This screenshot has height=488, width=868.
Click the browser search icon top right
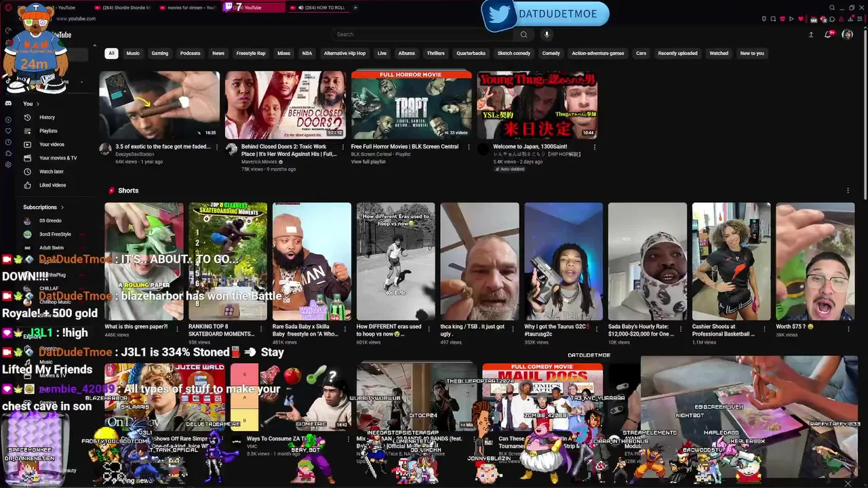(x=832, y=8)
